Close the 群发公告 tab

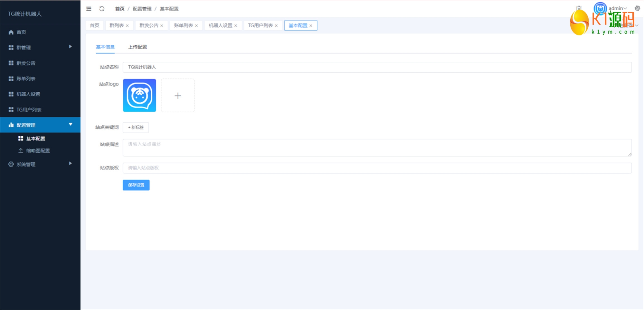(x=162, y=26)
